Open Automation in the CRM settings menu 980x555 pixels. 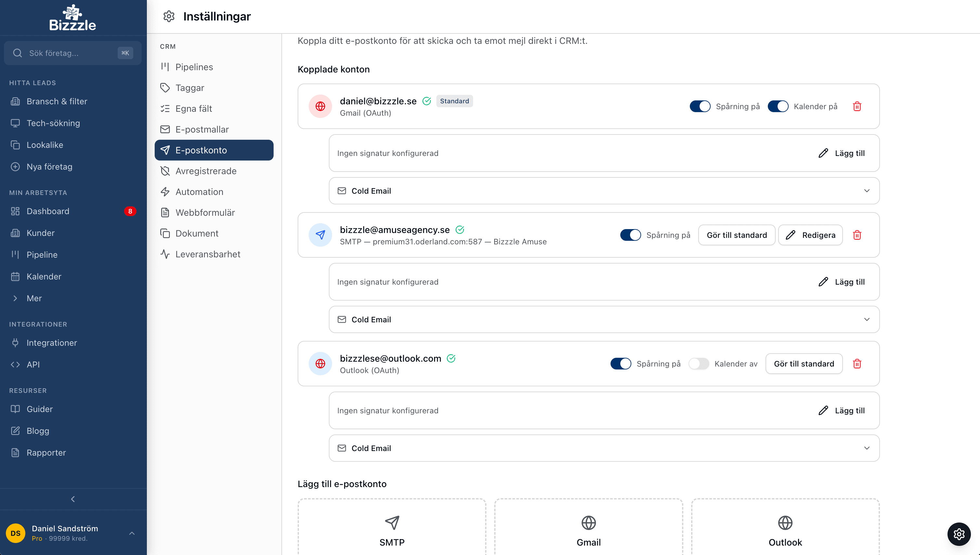click(200, 192)
